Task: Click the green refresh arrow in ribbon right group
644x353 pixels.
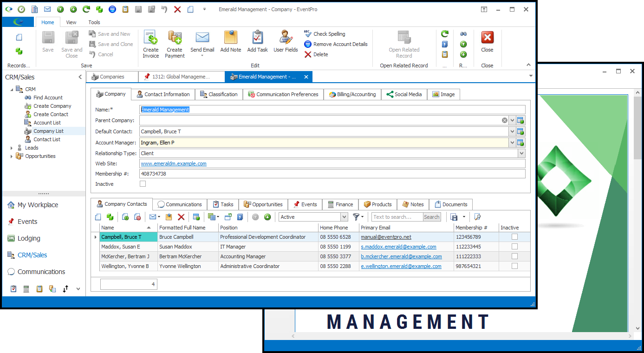Action: (445, 34)
